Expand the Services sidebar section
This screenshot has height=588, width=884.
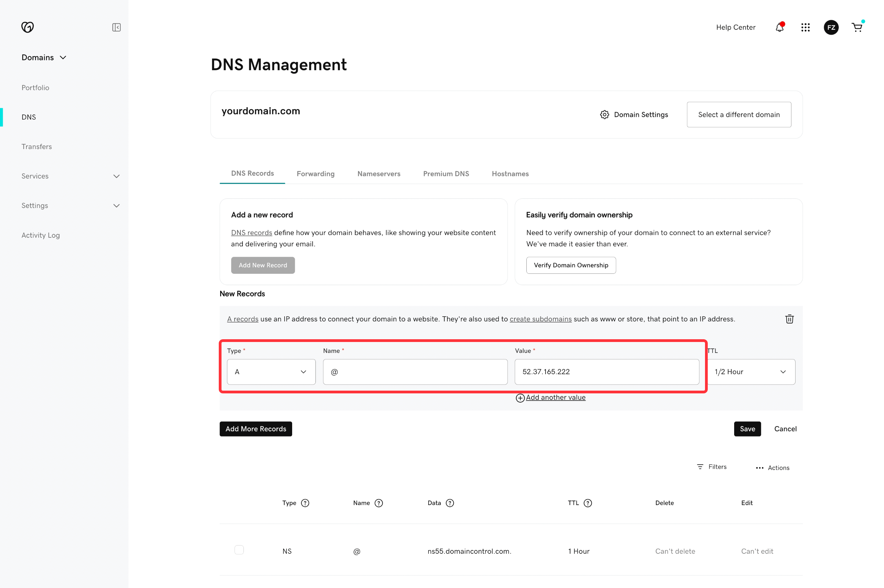point(116,176)
